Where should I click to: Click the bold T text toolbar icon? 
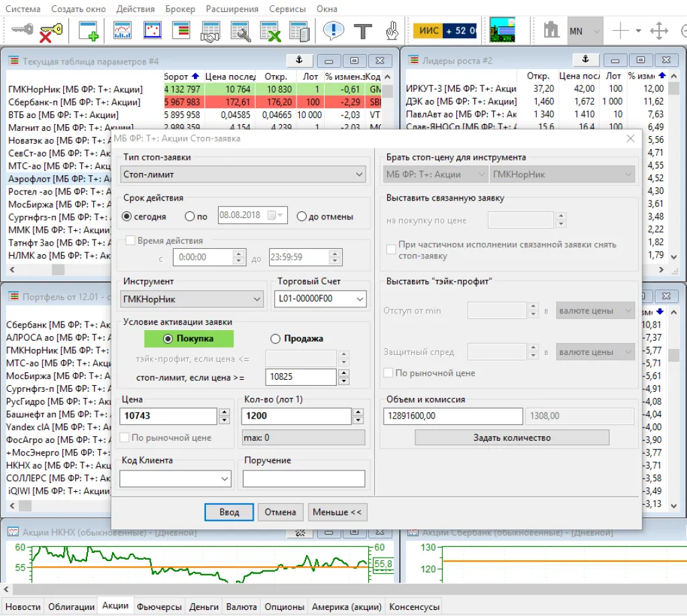363,31
